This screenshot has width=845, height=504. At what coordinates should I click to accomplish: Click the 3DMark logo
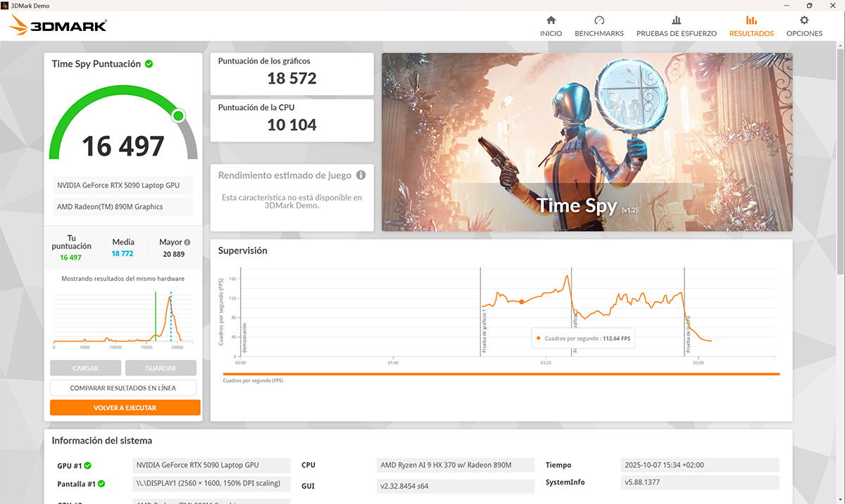pyautogui.click(x=58, y=26)
